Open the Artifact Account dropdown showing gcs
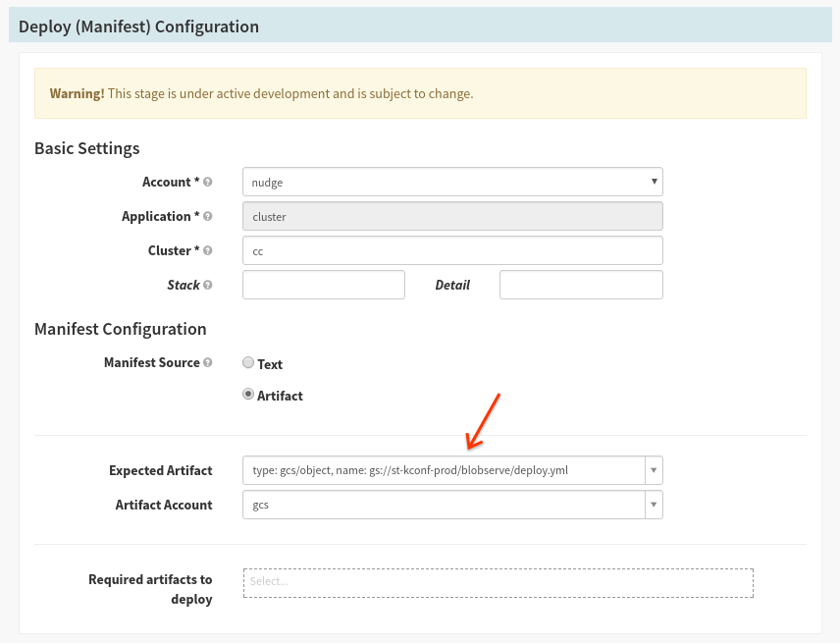840x644 pixels. point(442,505)
